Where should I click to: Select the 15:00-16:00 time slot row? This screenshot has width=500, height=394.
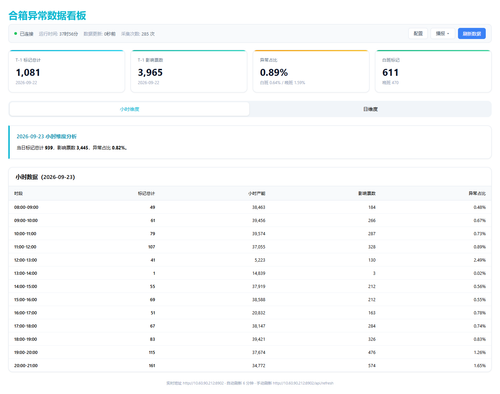tap(250, 300)
